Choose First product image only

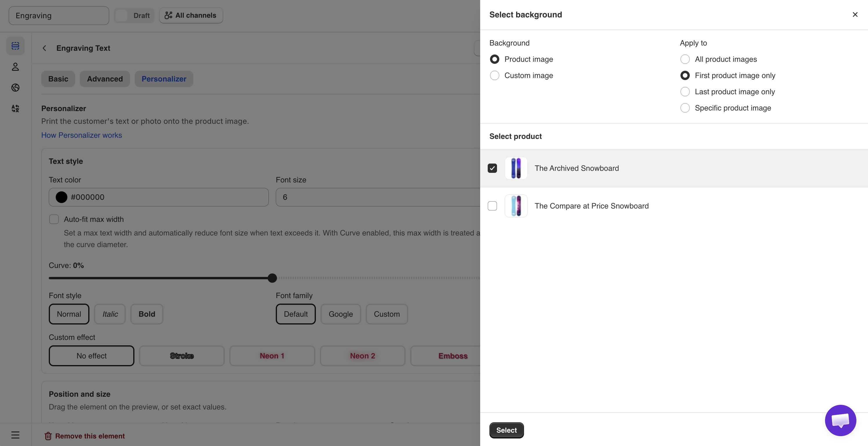[x=685, y=75]
